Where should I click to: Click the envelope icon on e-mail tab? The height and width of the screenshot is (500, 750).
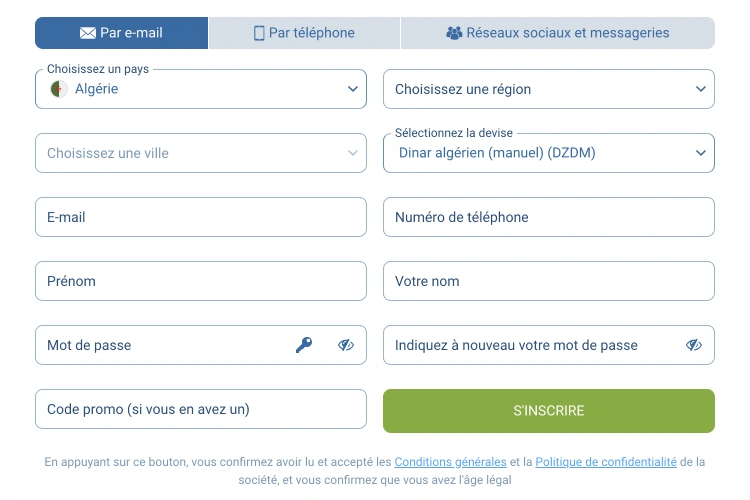click(88, 33)
